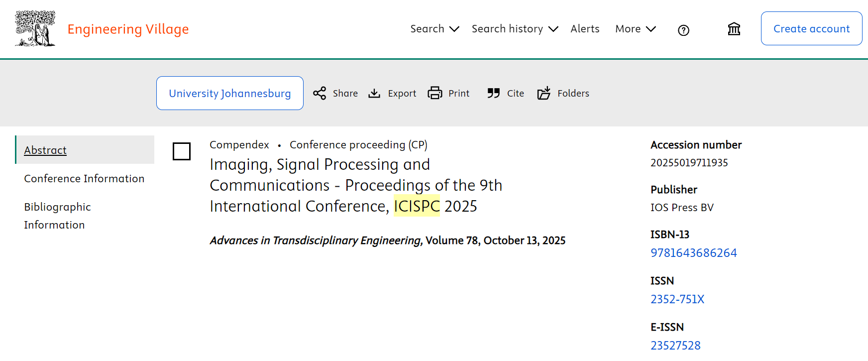
Task: Select the Abstract section tab
Action: coord(45,150)
